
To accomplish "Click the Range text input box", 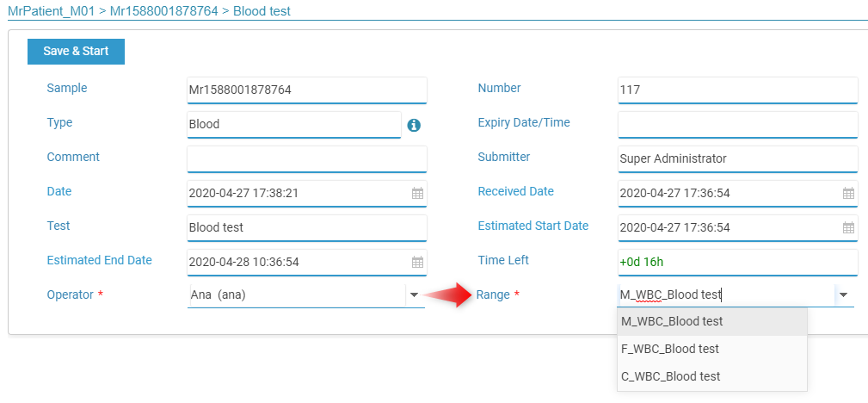I will pyautogui.click(x=726, y=295).
